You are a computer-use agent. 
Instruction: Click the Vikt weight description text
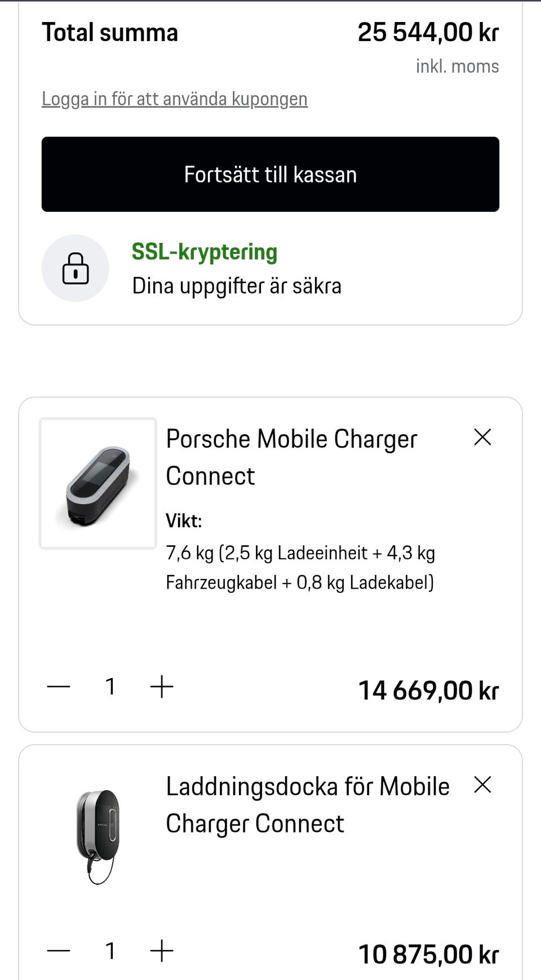pyautogui.click(x=300, y=567)
